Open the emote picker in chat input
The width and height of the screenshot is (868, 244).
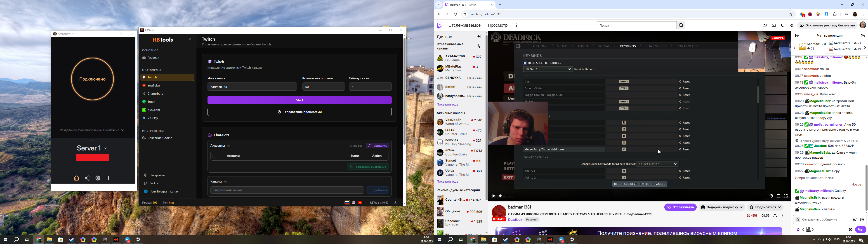click(862, 219)
